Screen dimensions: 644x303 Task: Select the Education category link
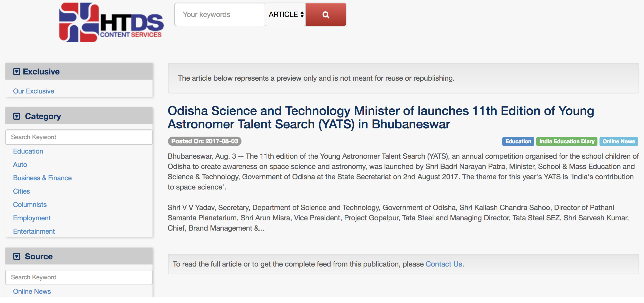[x=28, y=151]
